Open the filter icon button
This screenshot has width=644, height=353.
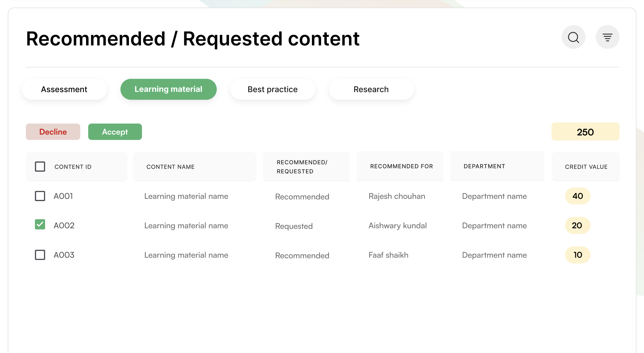click(x=607, y=37)
